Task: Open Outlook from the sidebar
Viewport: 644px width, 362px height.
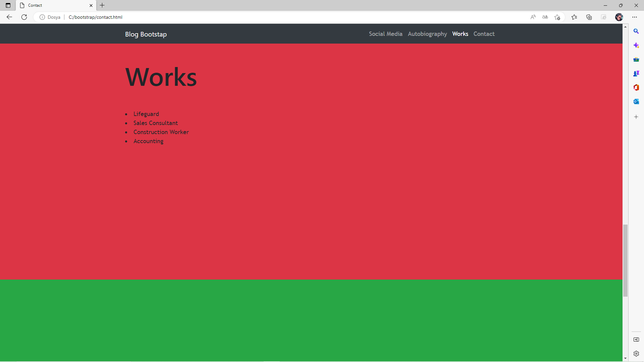Action: tap(636, 102)
